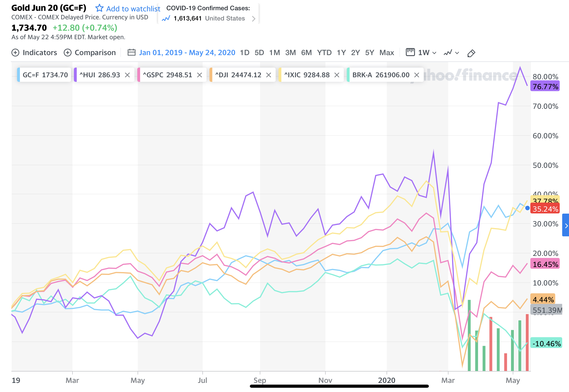Open COVID-19 United States cases link

click(253, 19)
